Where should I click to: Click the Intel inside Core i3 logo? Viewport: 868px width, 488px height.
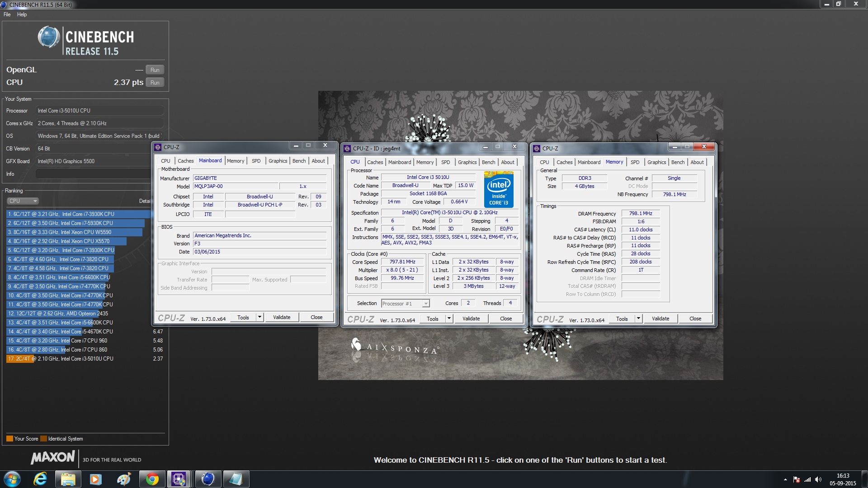[499, 189]
